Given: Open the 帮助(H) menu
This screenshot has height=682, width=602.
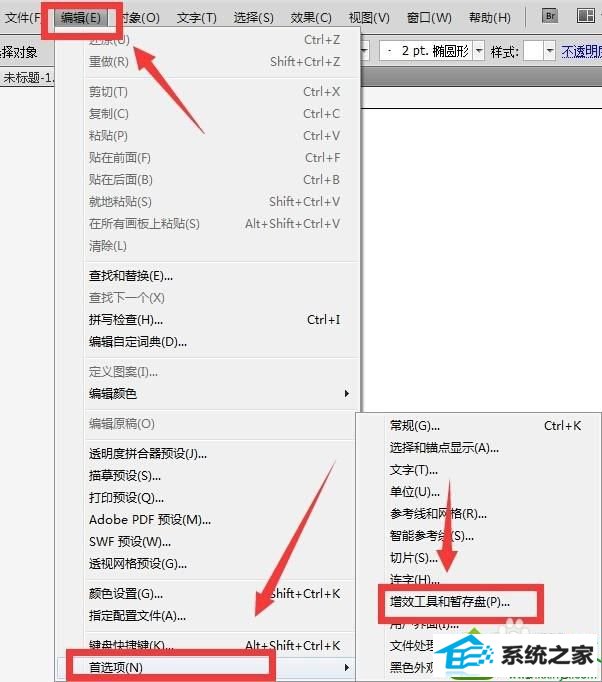Looking at the screenshot, I should tap(489, 18).
